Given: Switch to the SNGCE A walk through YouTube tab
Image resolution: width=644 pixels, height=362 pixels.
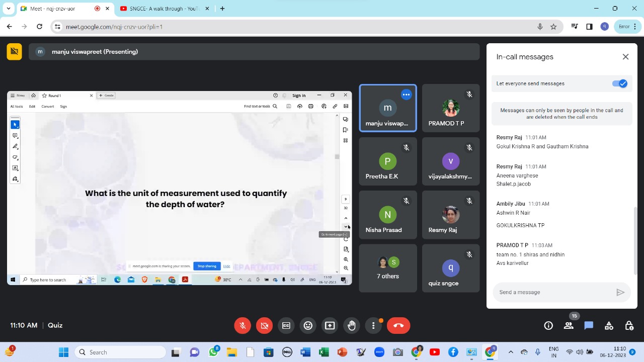Looking at the screenshot, I should point(164,9).
